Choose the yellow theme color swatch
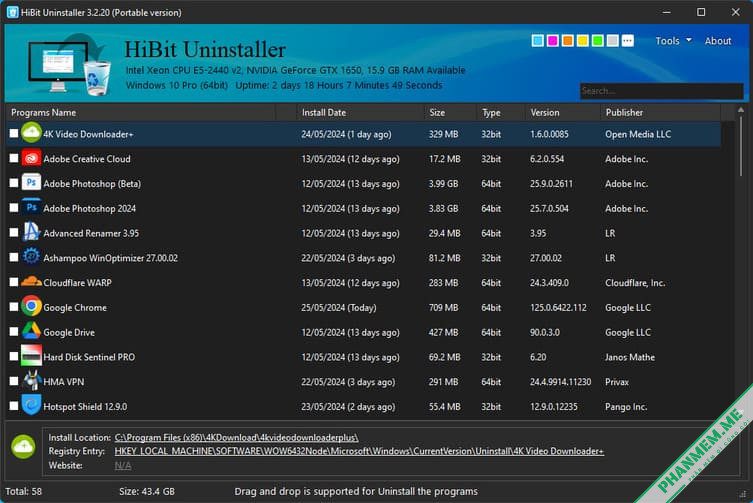 click(x=583, y=41)
